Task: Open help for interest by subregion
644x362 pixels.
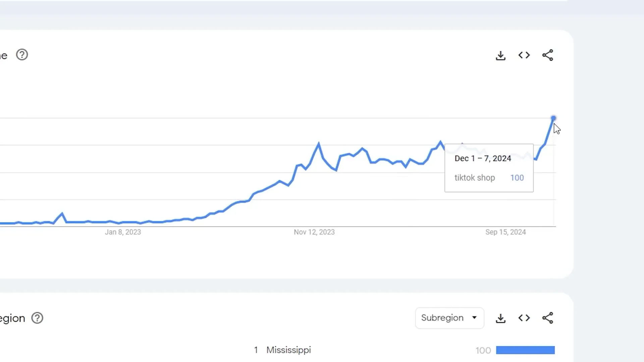Action: 37,318
